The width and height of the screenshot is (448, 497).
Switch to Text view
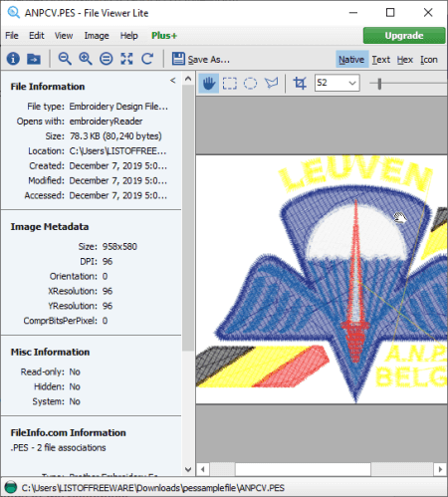pos(381,60)
